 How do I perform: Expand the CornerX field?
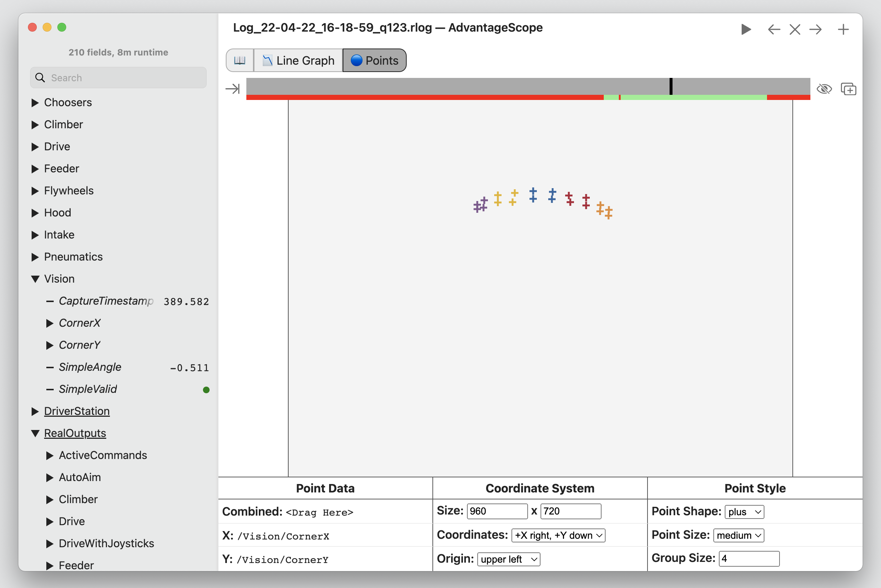tap(50, 323)
